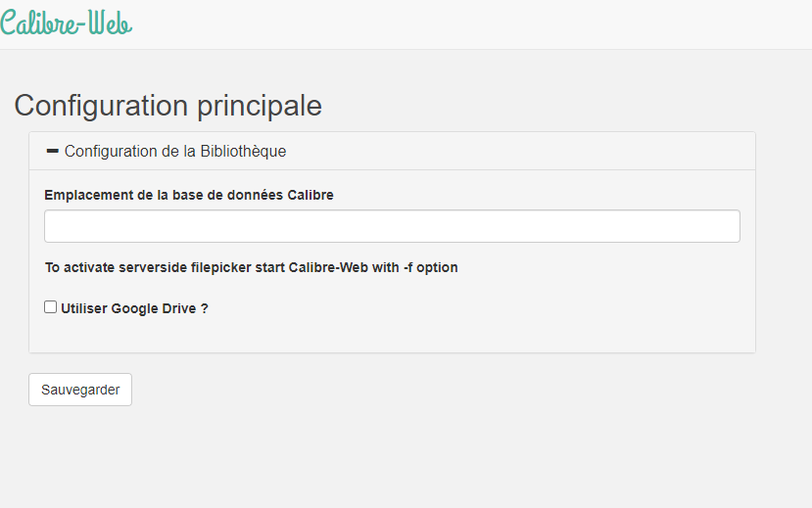
Task: Click the Calibre-Web logo
Action: pyautogui.click(x=66, y=23)
